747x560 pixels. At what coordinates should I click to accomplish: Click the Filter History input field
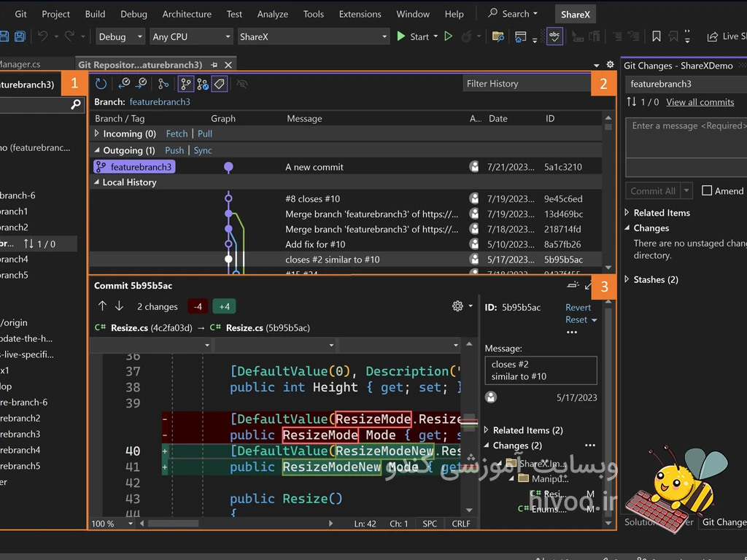click(x=525, y=84)
